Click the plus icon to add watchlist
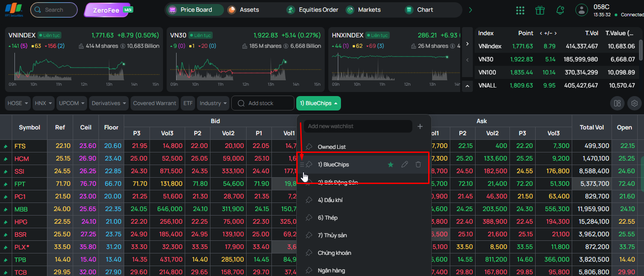This screenshot has height=276, width=644. click(x=420, y=127)
